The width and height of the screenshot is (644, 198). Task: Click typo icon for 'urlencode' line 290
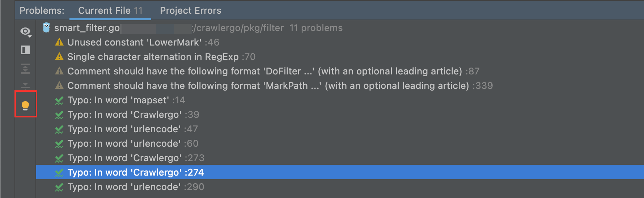tap(59, 187)
